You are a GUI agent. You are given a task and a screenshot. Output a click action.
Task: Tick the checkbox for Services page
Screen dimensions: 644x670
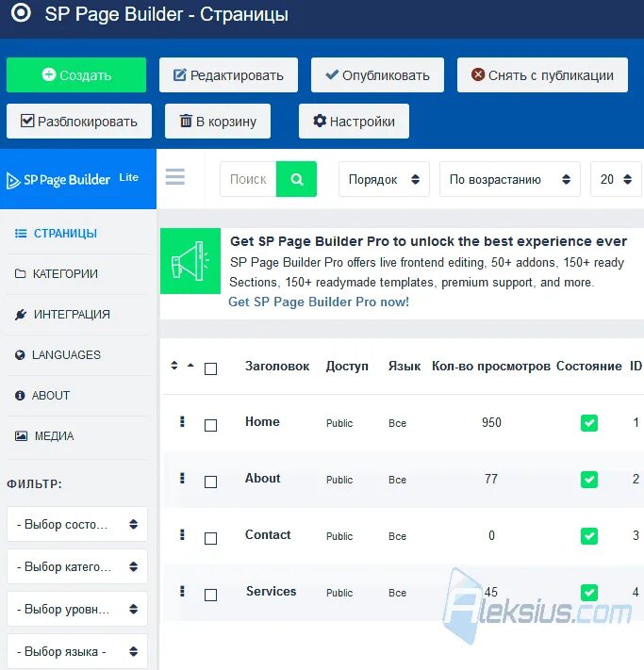[x=211, y=595]
